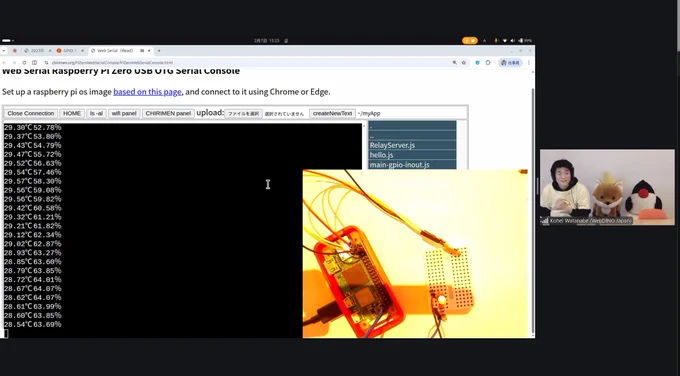Open the extensions puzzle icon
The height and width of the screenshot is (376, 680).
click(488, 62)
